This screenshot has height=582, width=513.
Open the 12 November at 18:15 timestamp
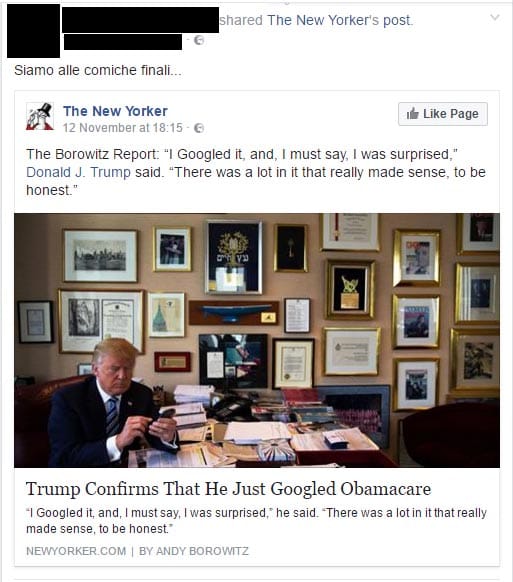123,128
